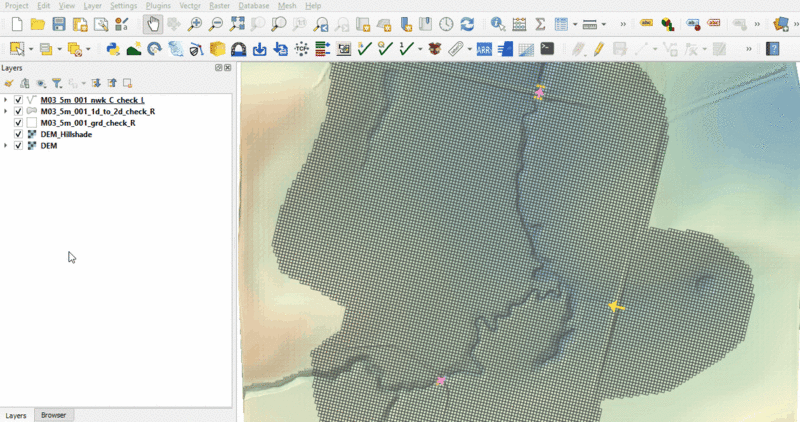This screenshot has width=800, height=422.
Task: Click the Filter Legend funnel icon
Action: point(57,84)
